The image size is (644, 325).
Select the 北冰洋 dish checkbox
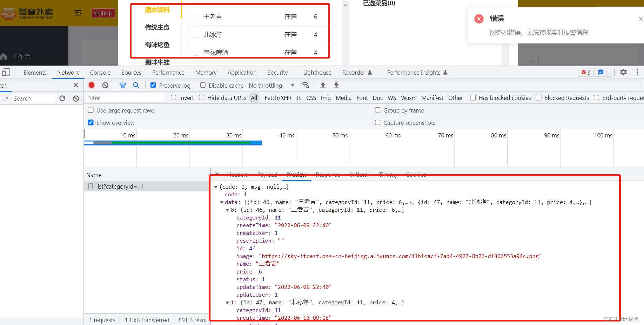(196, 35)
